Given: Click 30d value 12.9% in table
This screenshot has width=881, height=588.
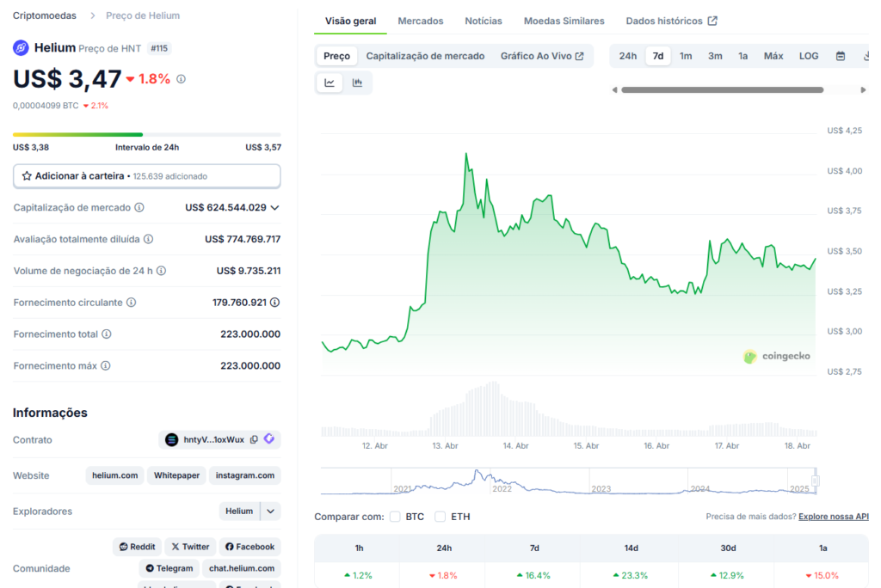Looking at the screenshot, I should (x=728, y=576).
